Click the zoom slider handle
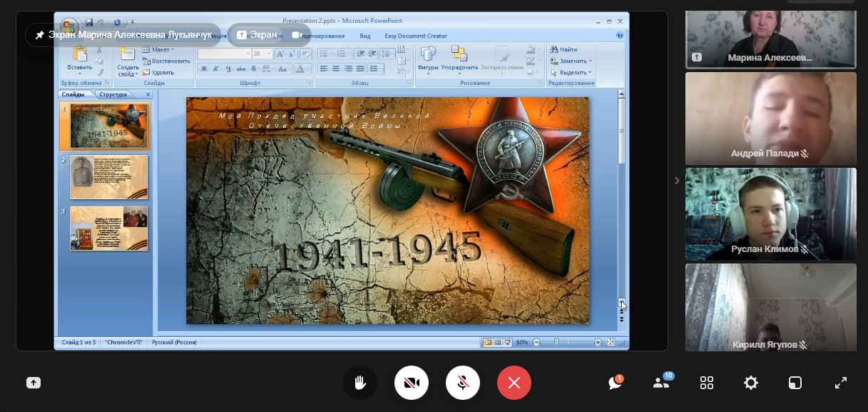 (556, 343)
